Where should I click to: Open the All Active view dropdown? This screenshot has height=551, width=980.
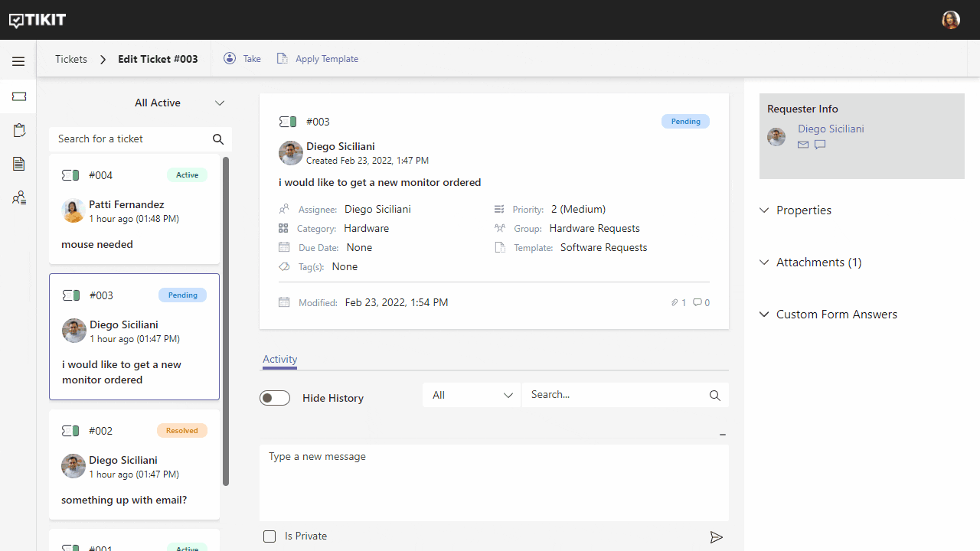click(179, 103)
